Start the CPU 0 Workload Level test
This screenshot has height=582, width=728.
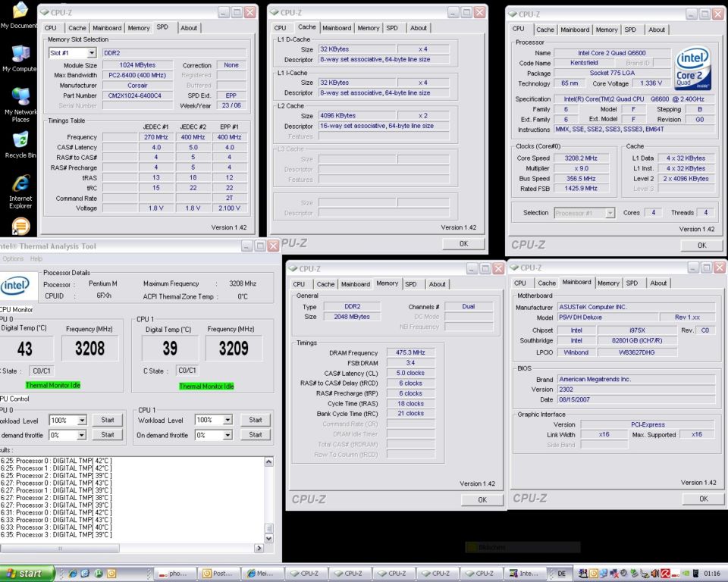pyautogui.click(x=107, y=420)
